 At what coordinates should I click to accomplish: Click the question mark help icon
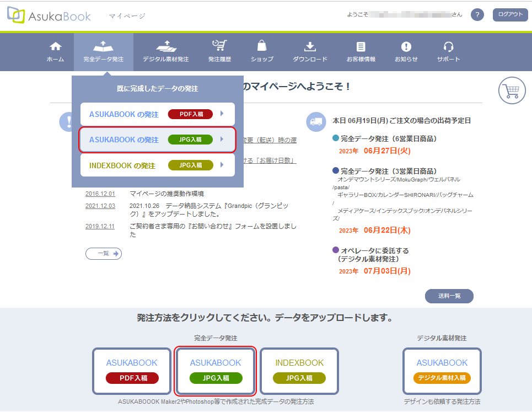(x=477, y=15)
